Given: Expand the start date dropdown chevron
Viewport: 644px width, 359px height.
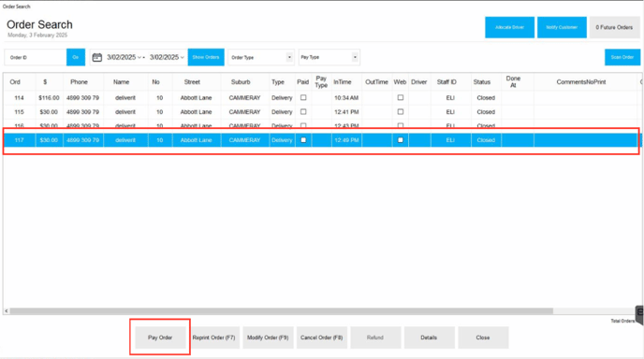Looking at the screenshot, I should click(x=139, y=57).
